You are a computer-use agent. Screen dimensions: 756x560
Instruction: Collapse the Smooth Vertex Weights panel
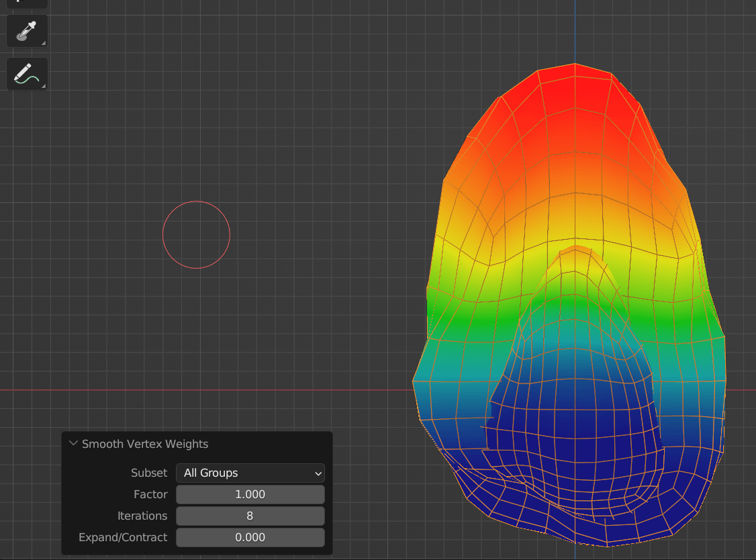(73, 443)
